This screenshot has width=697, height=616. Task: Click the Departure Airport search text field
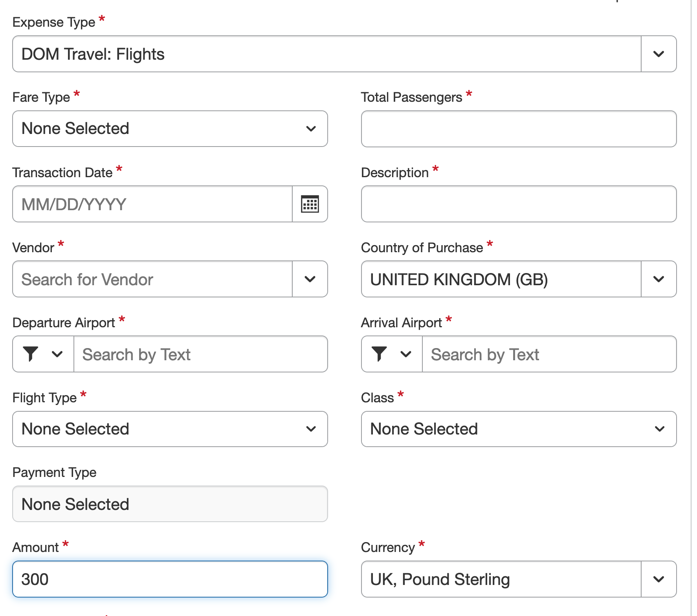[200, 354]
